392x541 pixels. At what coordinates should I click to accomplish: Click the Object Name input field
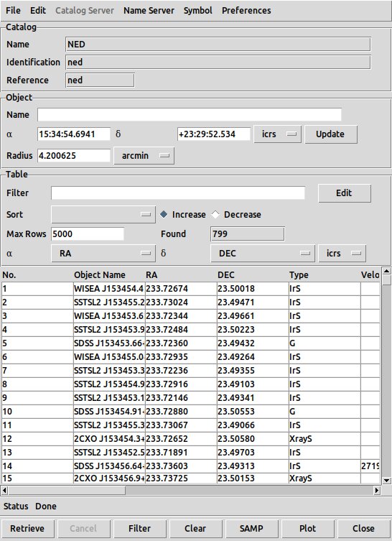click(190, 114)
